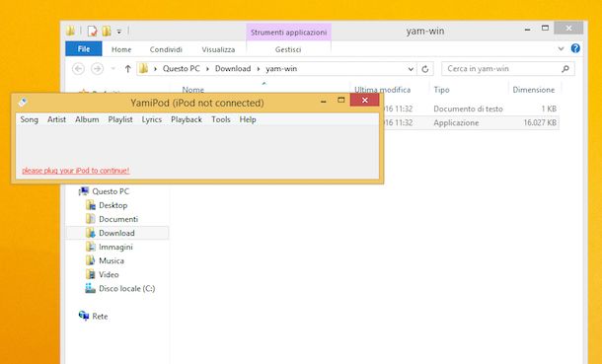This screenshot has height=364, width=602.
Task: Click the Explorer back arrow button
Action: pyautogui.click(x=78, y=69)
